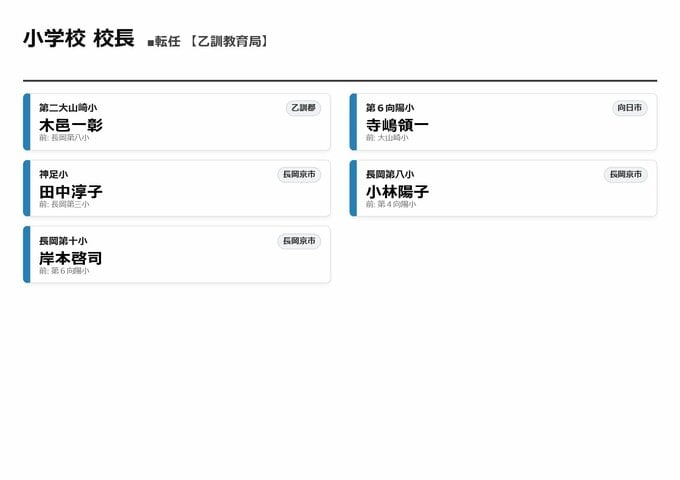680x480 pixels.
Task: Select the name 田中淳子
Action: tap(71, 191)
